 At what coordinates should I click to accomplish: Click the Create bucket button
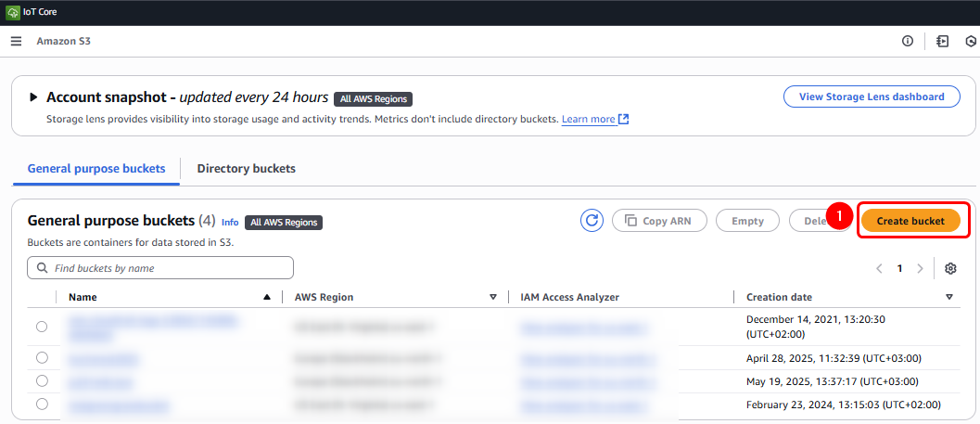coord(910,221)
